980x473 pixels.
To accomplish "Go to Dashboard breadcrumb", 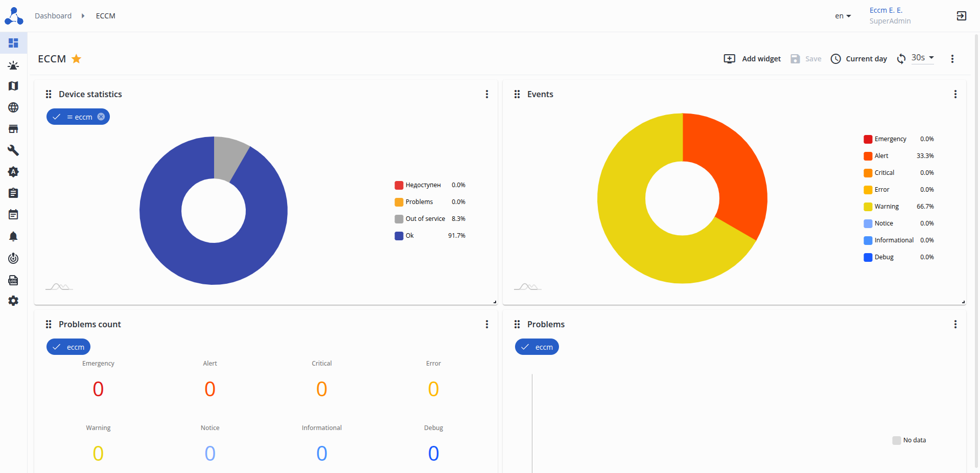I will tap(53, 16).
